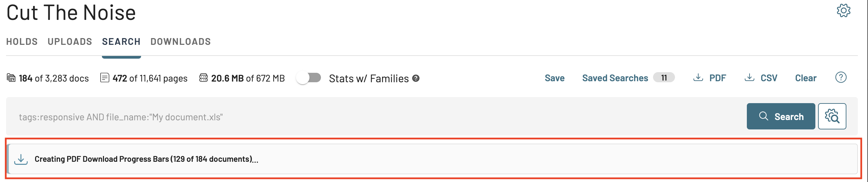Screen dimensions: 868x182
Task: Click the Save link
Action: pos(554,78)
